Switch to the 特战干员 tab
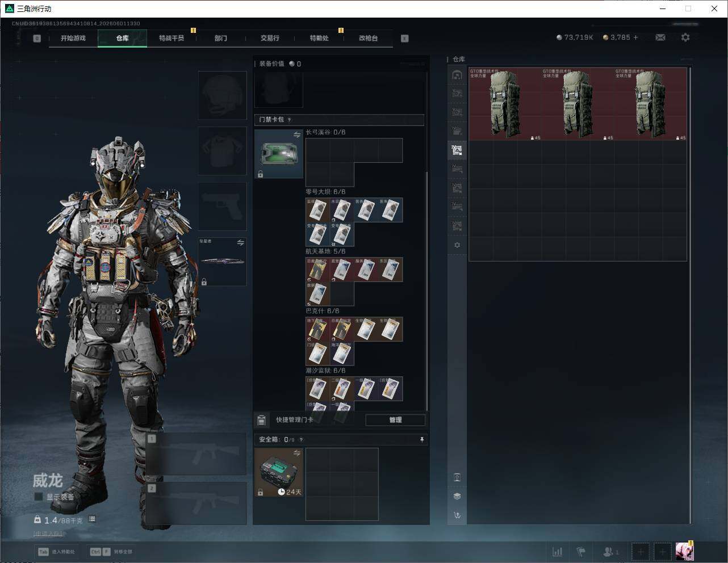This screenshot has width=728, height=563. tap(171, 38)
